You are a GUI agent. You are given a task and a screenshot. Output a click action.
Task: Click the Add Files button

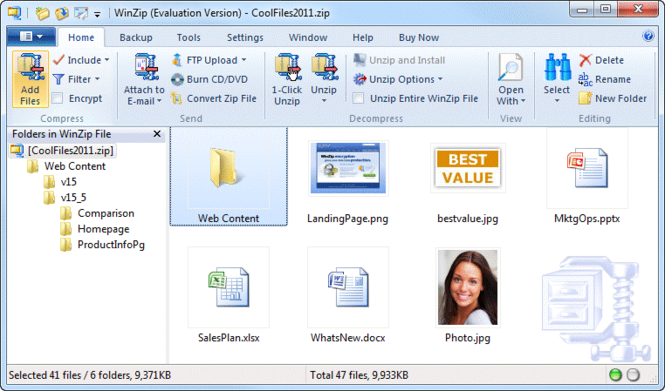(x=30, y=79)
